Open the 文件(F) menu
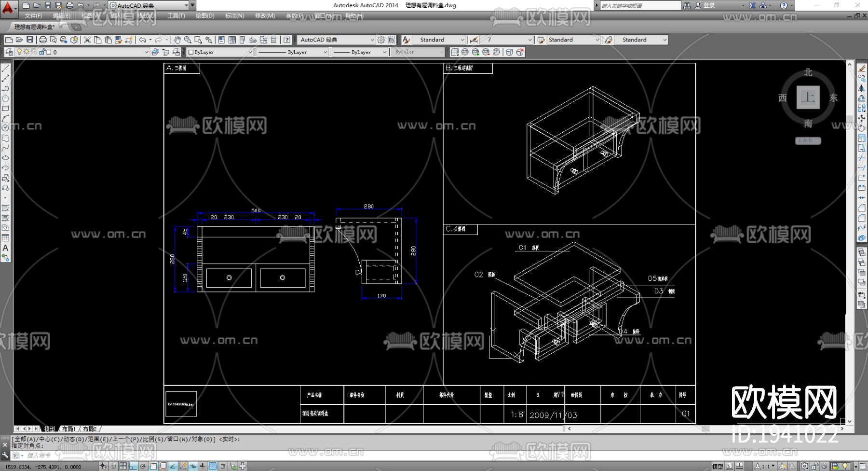 click(33, 16)
